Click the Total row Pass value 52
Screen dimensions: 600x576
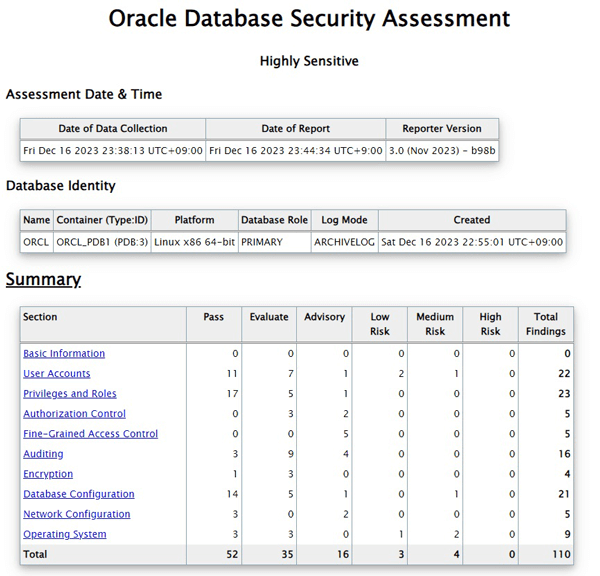[x=232, y=554]
